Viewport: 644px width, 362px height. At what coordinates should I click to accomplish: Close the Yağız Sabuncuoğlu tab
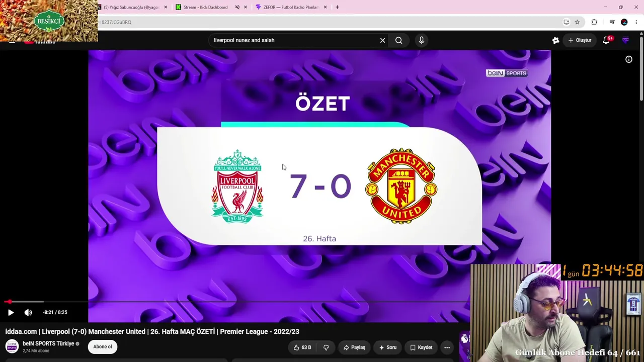[166, 7]
